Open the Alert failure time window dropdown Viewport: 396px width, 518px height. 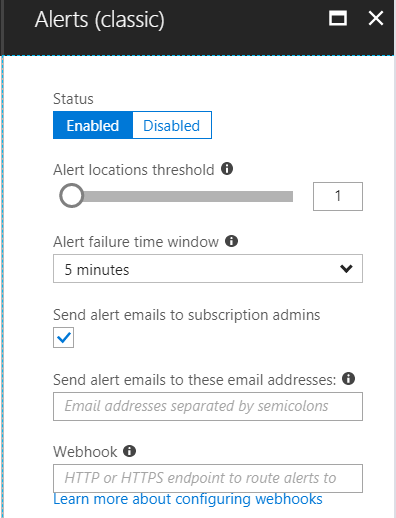(208, 269)
